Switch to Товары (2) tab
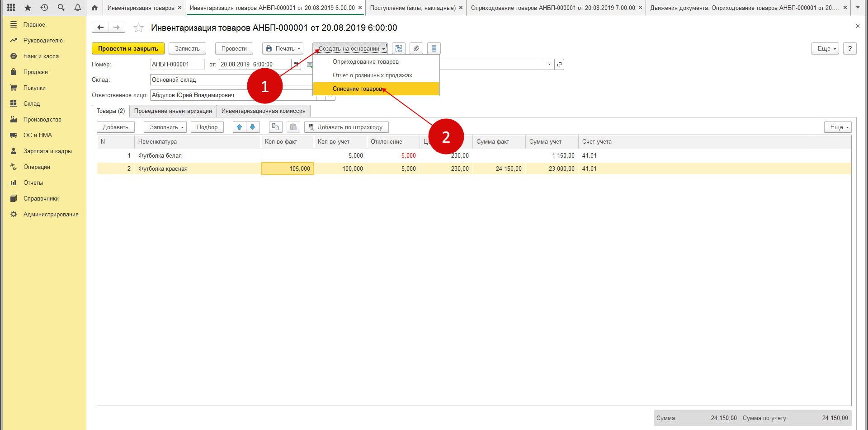This screenshot has width=868, height=430. tap(111, 111)
